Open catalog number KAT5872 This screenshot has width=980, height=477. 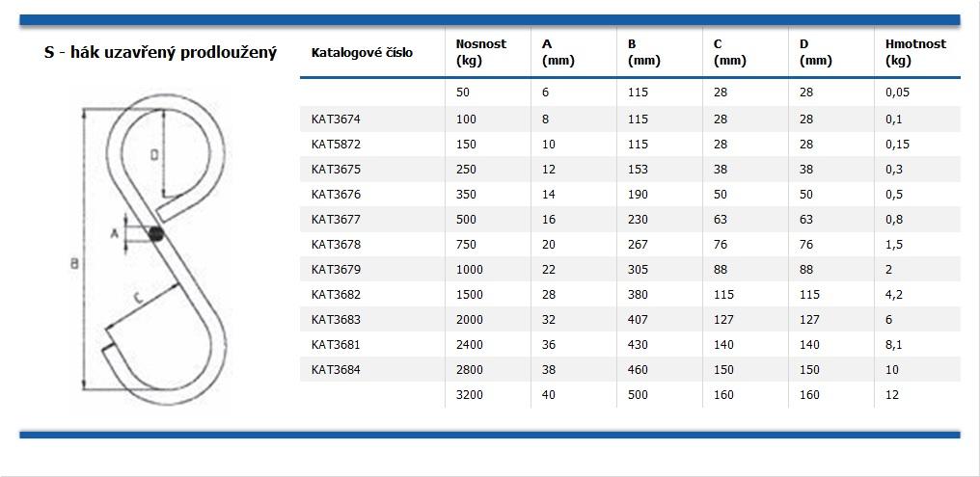click(334, 144)
